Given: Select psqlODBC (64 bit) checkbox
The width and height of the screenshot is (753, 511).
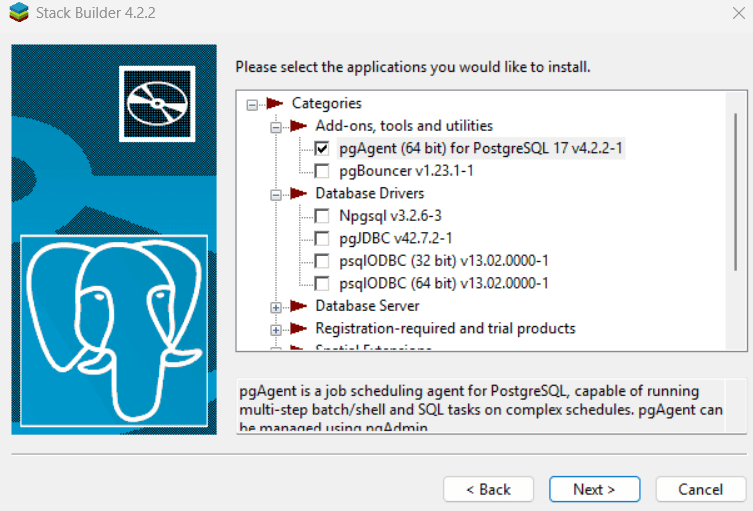Looking at the screenshot, I should pyautogui.click(x=322, y=283).
